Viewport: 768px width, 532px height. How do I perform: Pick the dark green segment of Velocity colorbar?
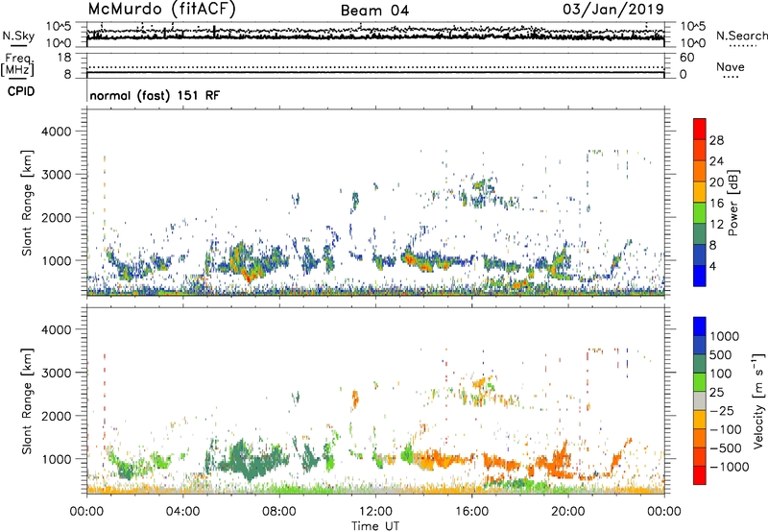click(700, 364)
